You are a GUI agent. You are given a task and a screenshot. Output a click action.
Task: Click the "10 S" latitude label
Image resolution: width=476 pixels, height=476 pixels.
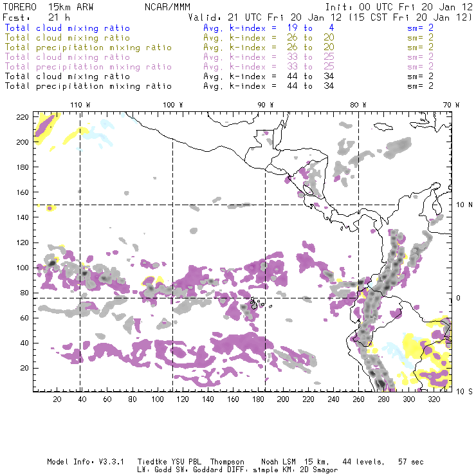tap(464, 391)
